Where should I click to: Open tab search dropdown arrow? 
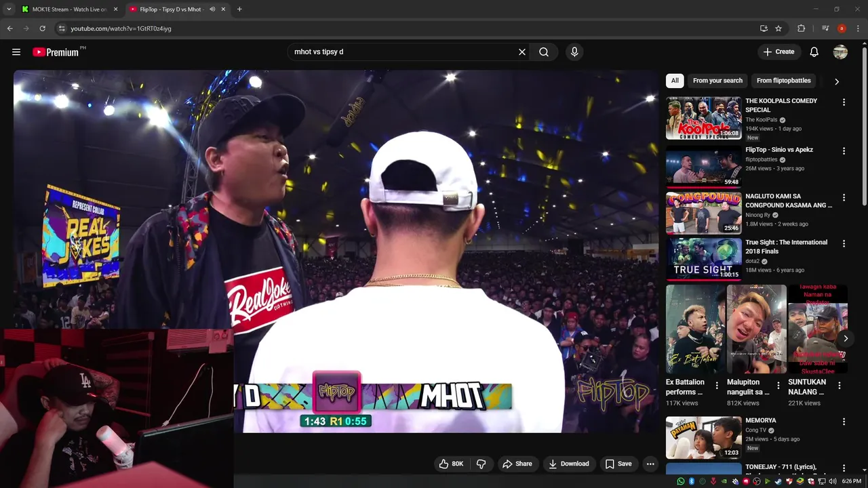point(9,9)
